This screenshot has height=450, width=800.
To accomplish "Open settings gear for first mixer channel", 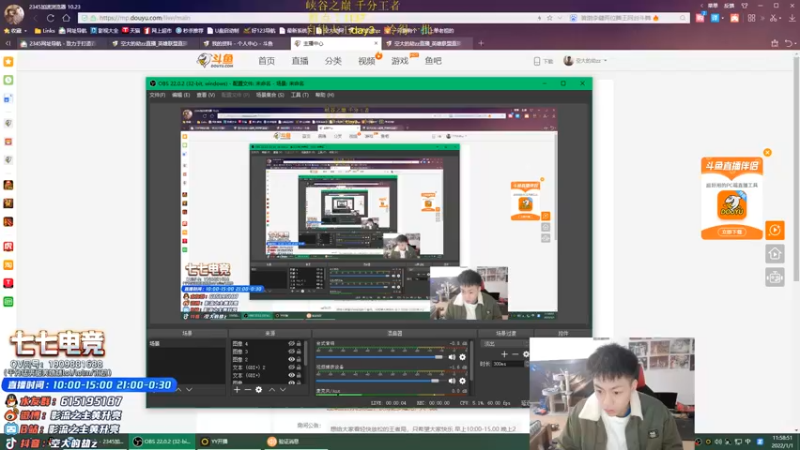I will (462, 357).
